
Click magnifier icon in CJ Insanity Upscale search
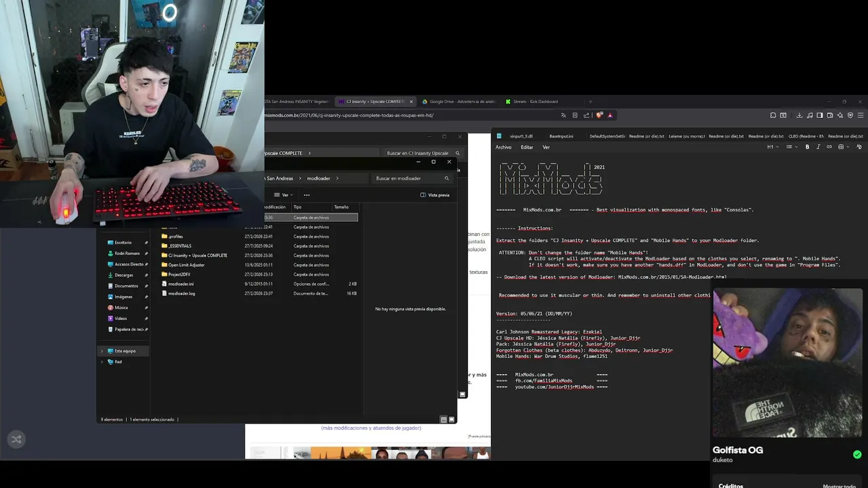(458, 153)
